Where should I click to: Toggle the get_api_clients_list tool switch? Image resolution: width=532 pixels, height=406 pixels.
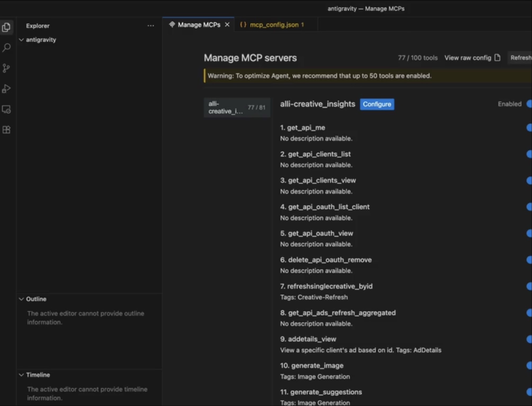tap(529, 154)
